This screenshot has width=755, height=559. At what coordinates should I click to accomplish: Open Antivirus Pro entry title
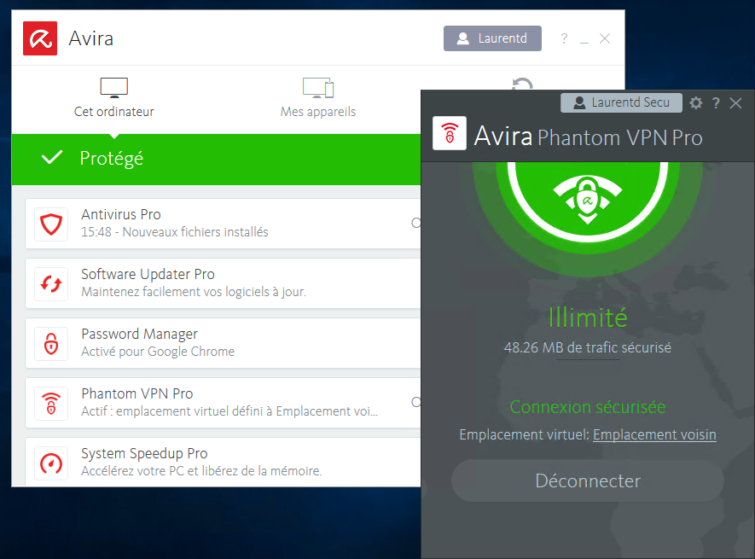(121, 214)
